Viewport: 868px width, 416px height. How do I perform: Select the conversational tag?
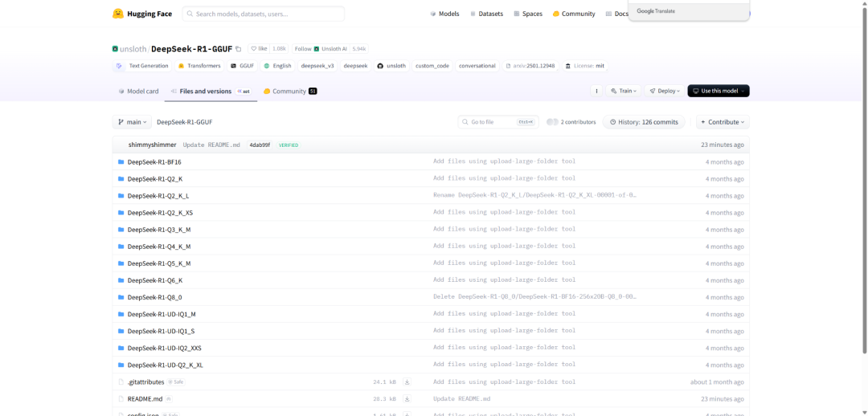pos(477,66)
